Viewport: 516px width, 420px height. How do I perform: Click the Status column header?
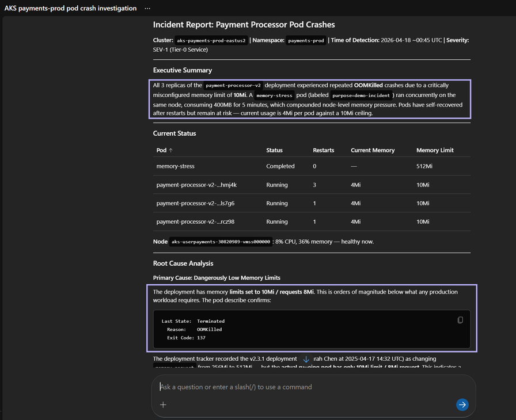tap(274, 150)
